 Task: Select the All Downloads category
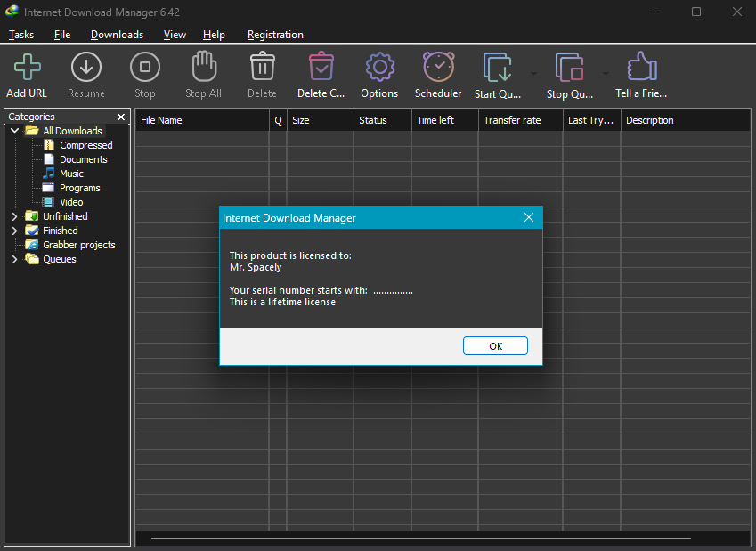click(x=72, y=131)
